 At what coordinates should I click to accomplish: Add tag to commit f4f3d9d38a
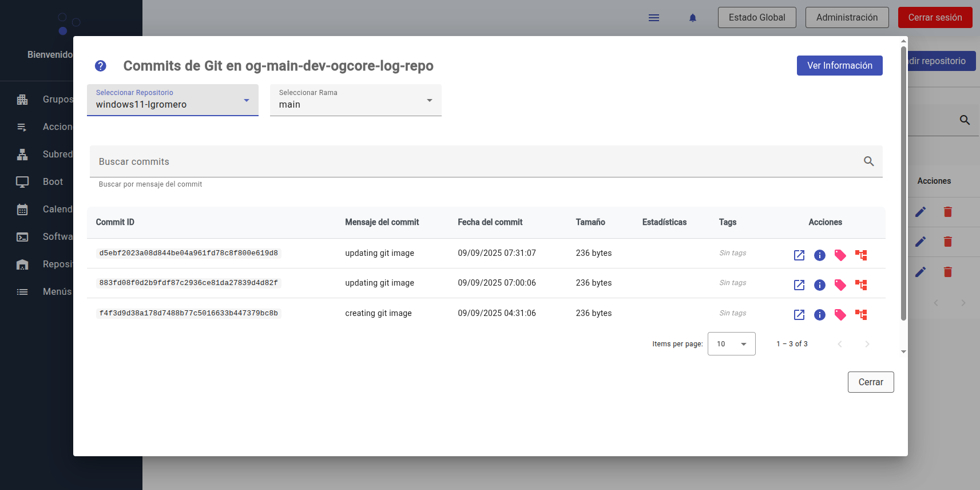coord(840,315)
